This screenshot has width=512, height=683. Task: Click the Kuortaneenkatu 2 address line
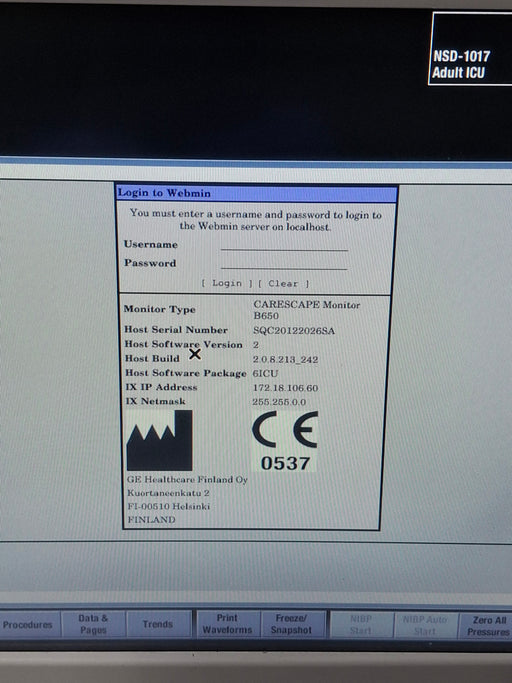pyautogui.click(x=168, y=493)
